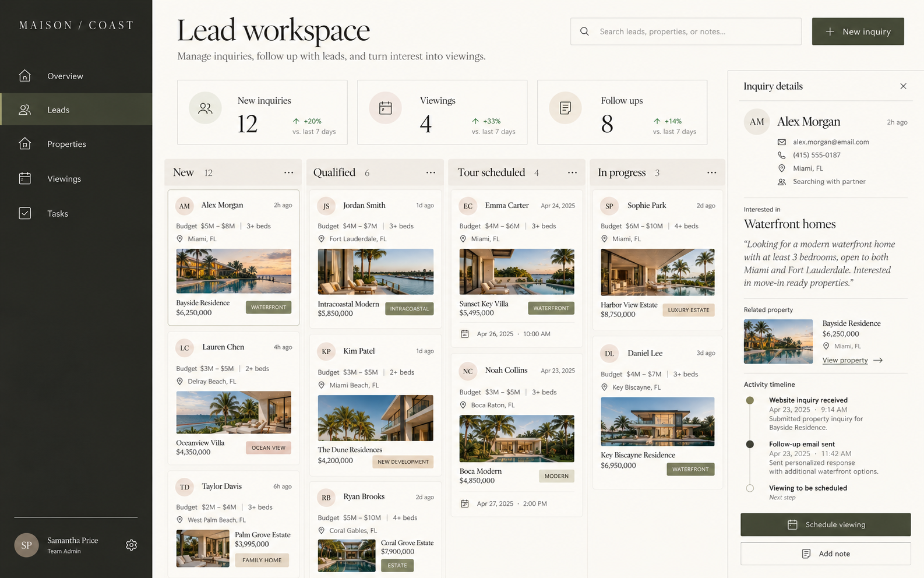Select the Leads people icon in sidebar
Screen dimensions: 924x578
tap(24, 110)
